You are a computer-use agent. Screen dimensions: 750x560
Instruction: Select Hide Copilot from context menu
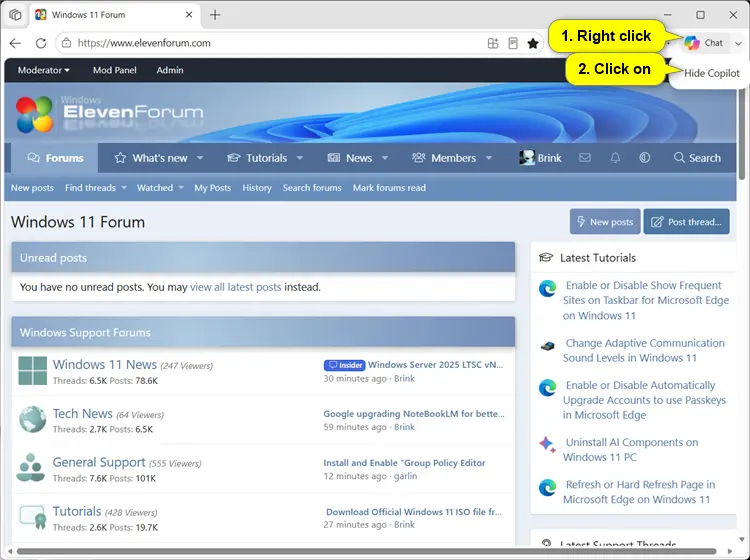(711, 73)
